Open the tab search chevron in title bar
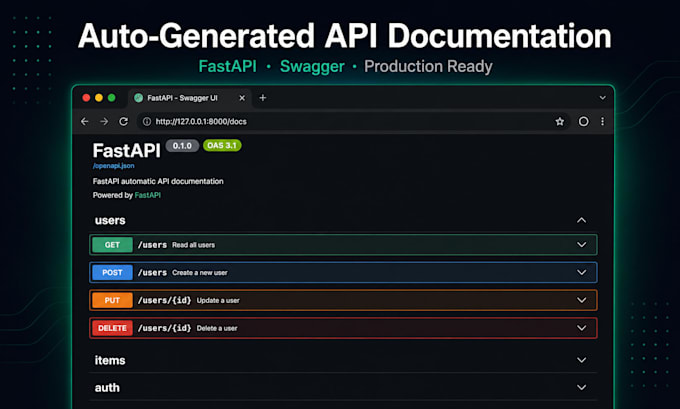The height and width of the screenshot is (409, 680). click(x=602, y=98)
